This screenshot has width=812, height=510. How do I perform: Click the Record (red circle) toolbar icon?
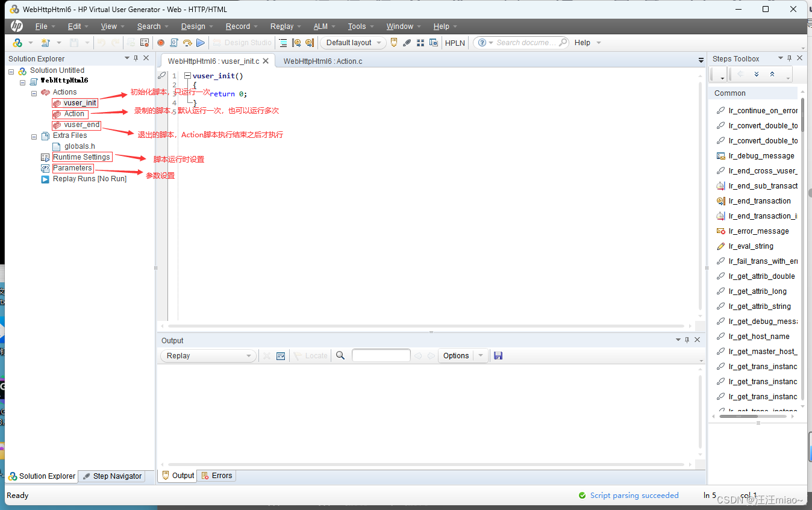pos(161,43)
